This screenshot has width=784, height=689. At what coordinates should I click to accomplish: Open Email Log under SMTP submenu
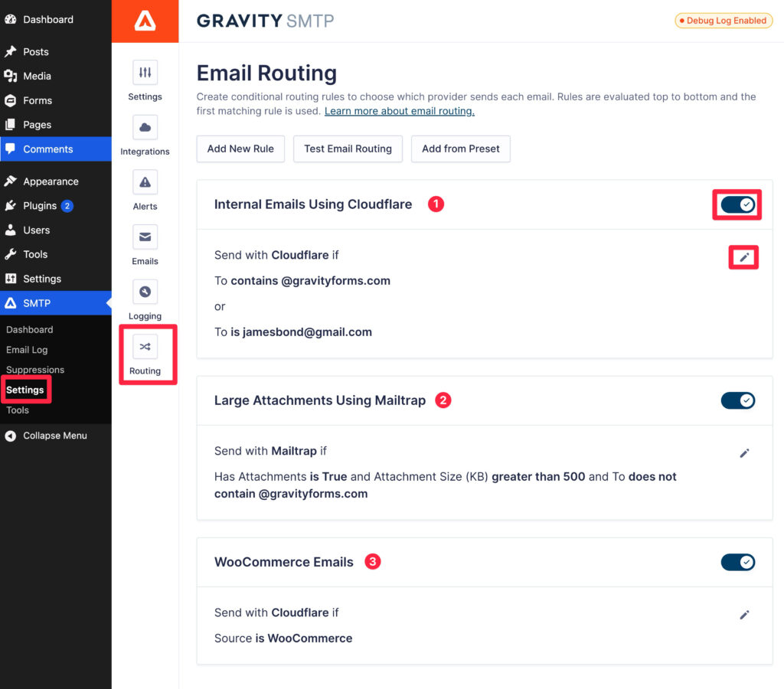(27, 350)
